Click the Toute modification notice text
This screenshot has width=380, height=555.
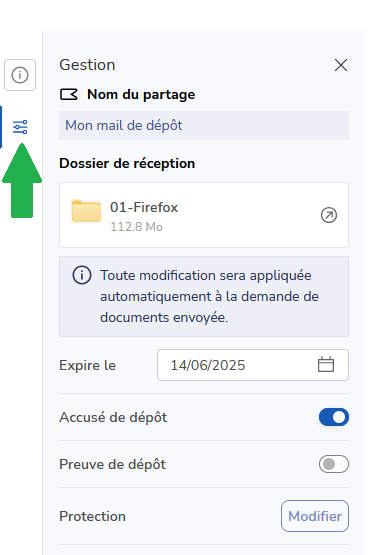[209, 296]
